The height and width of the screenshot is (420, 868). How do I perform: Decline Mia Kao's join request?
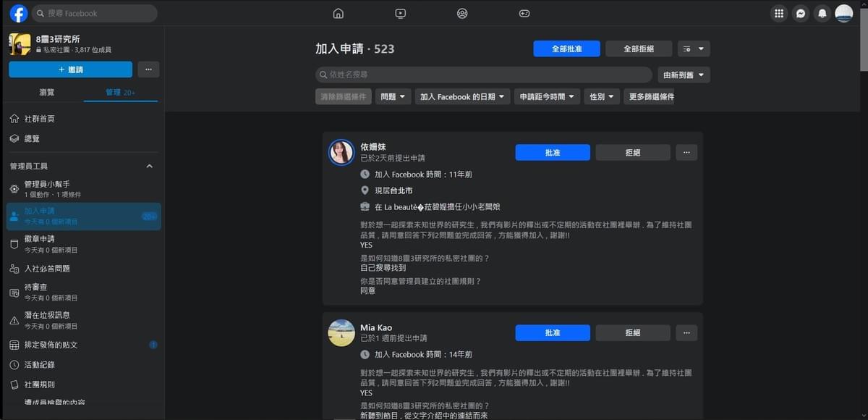tap(633, 332)
